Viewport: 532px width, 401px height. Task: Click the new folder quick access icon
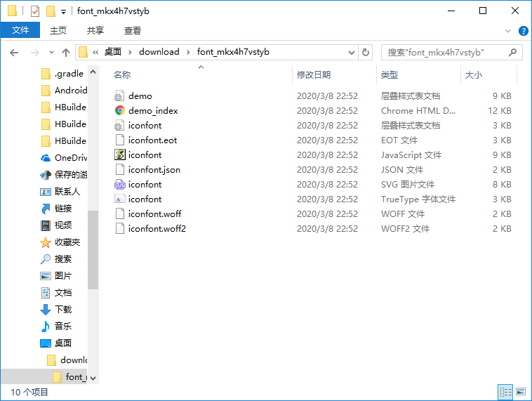point(51,11)
